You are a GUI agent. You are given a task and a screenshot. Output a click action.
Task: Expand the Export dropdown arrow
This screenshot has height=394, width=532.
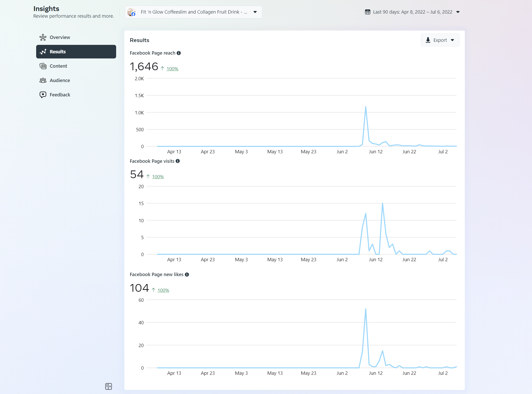tap(453, 40)
